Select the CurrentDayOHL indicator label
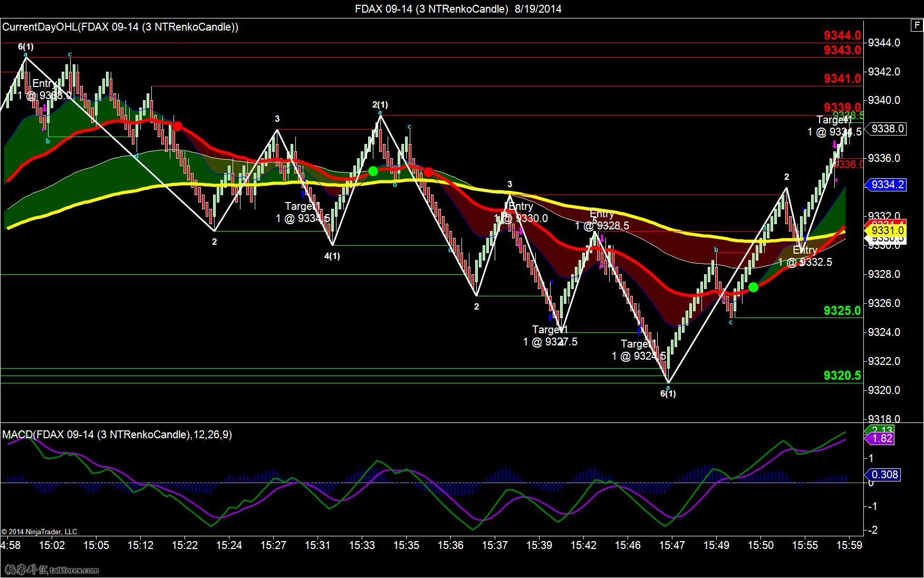 pos(120,27)
